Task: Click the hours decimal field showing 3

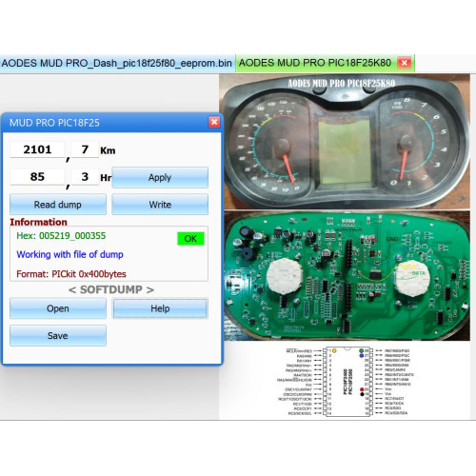Action: pos(85,177)
